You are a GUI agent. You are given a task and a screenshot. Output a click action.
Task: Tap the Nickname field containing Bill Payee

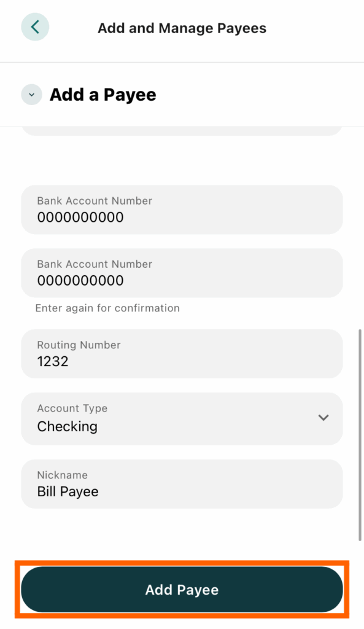[182, 483]
